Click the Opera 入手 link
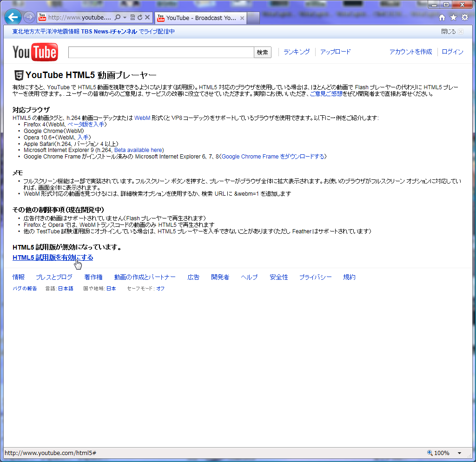The width and height of the screenshot is (476, 462). (x=83, y=138)
